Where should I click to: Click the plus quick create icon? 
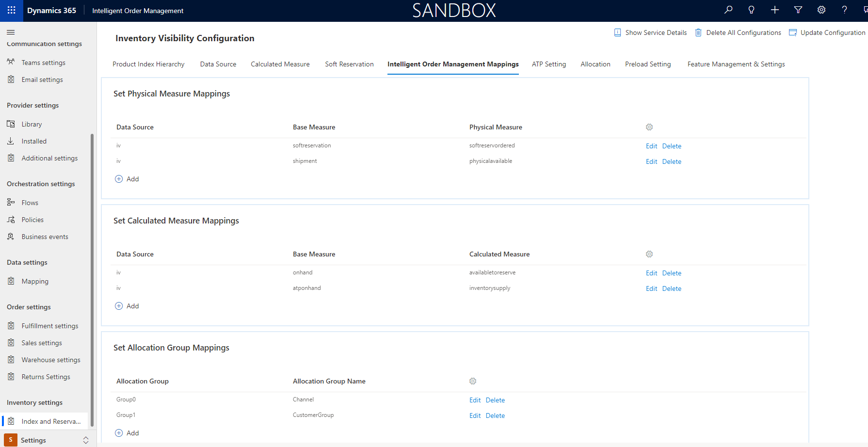[x=775, y=10]
